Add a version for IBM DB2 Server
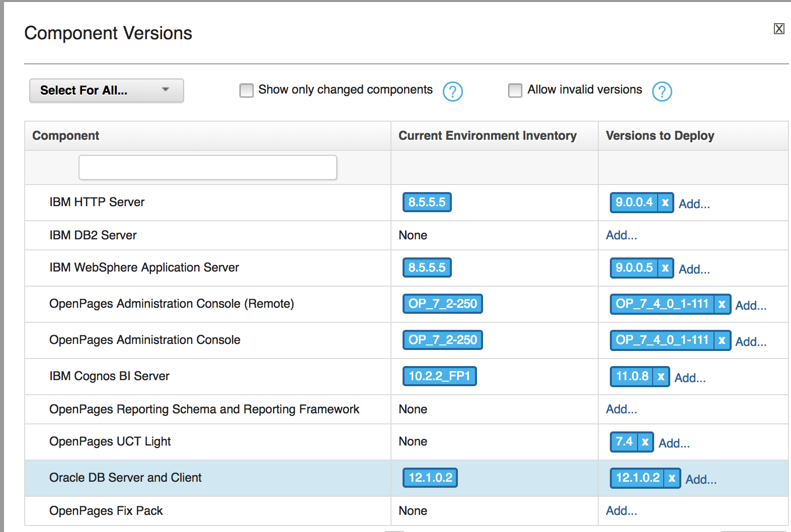This screenshot has height=532, width=791. (621, 235)
